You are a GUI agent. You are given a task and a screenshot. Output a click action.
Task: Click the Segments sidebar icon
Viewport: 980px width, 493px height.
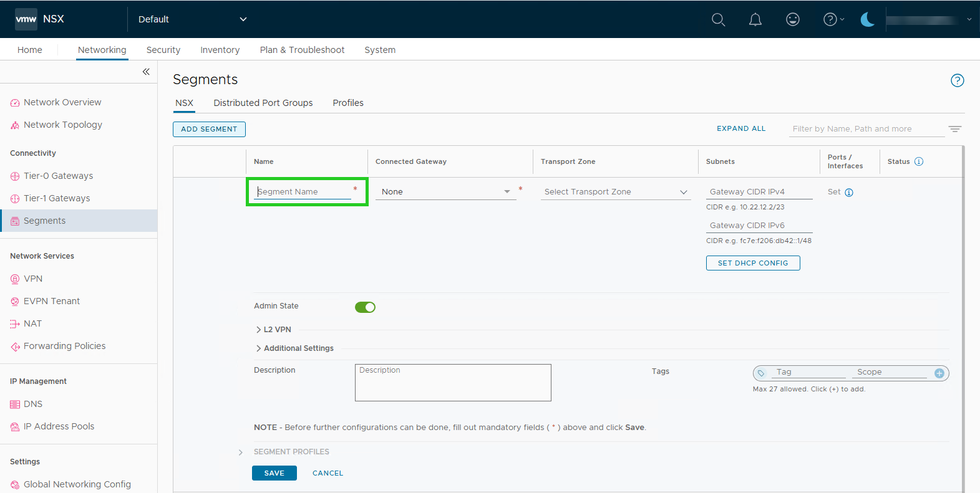pyautogui.click(x=15, y=221)
